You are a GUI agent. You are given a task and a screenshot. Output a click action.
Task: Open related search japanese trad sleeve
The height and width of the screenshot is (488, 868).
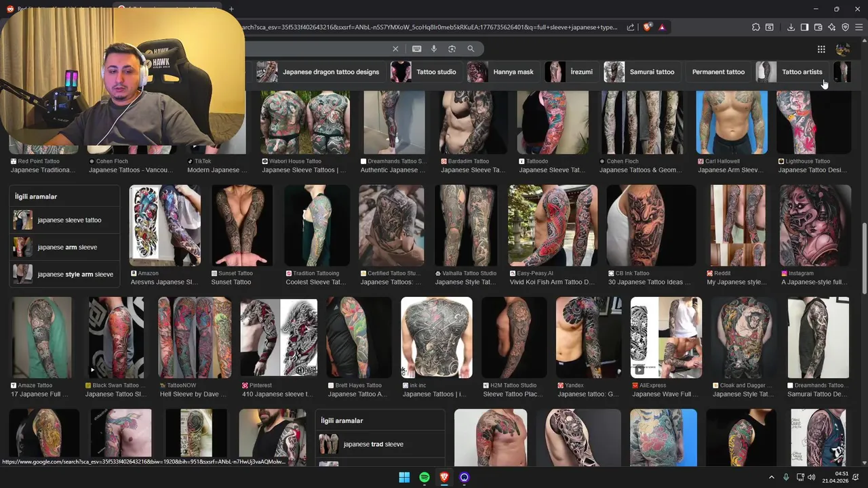point(380,445)
